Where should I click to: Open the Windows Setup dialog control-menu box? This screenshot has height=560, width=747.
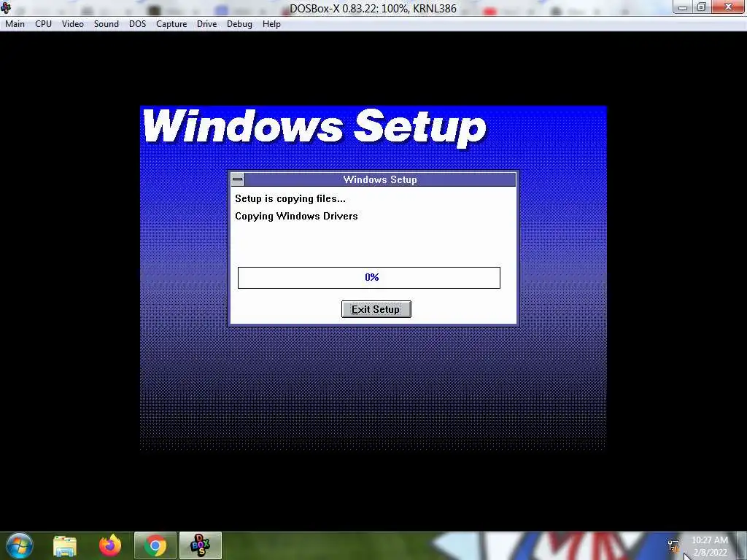[238, 179]
